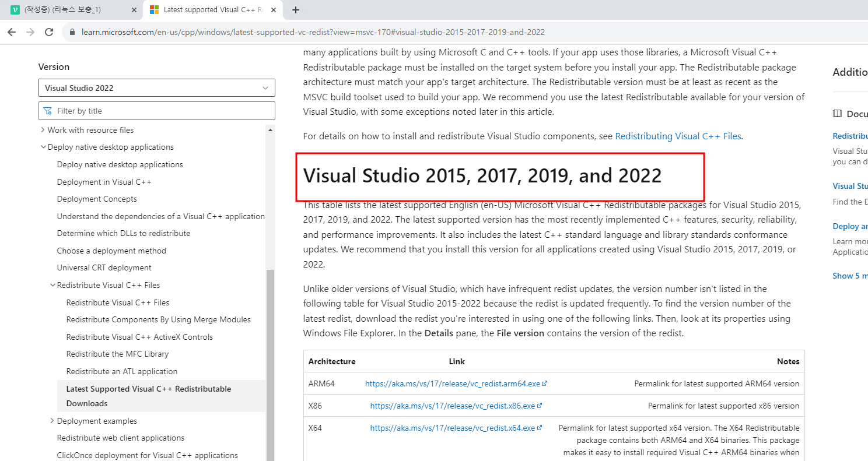Click the browser forward arrow
Viewport: 868px width, 461px height.
pyautogui.click(x=30, y=32)
